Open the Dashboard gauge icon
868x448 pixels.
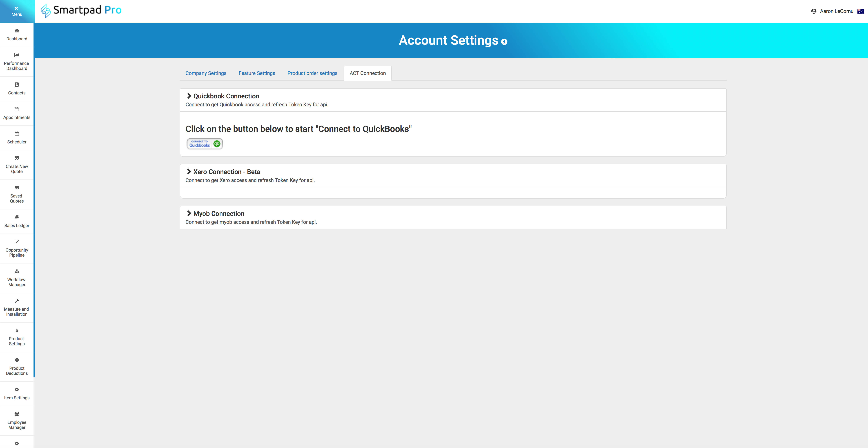click(x=17, y=31)
